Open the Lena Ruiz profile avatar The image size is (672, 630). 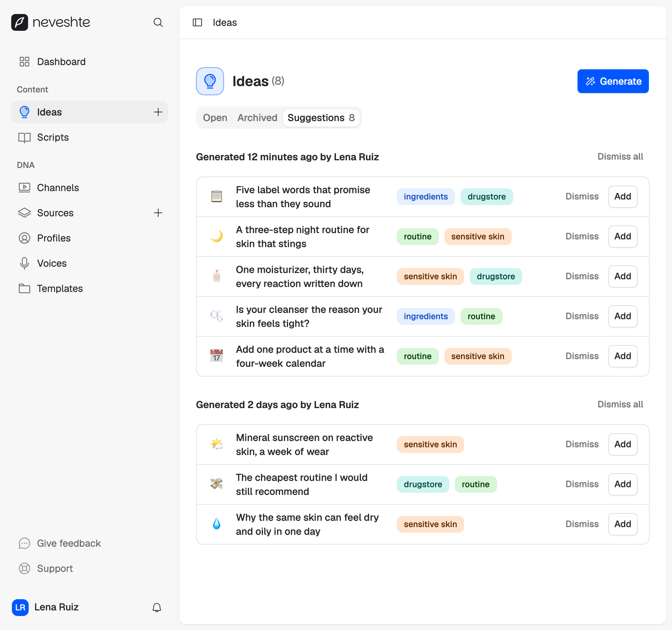(20, 607)
